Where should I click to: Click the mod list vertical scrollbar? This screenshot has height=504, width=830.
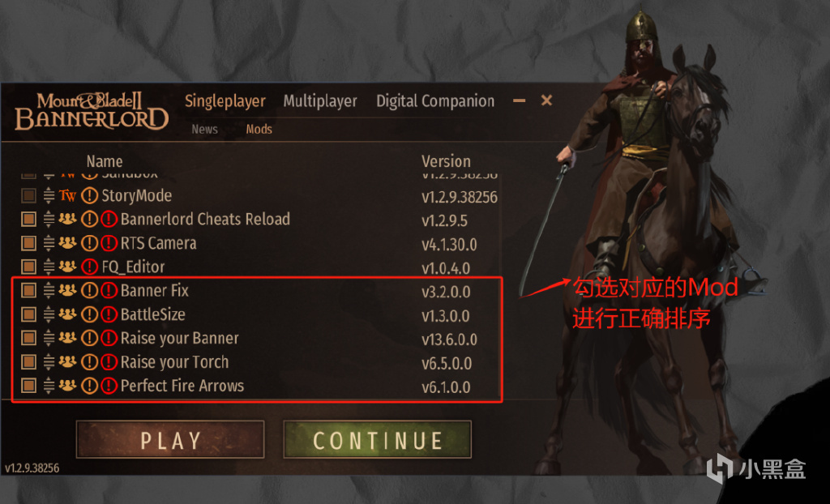point(500,286)
